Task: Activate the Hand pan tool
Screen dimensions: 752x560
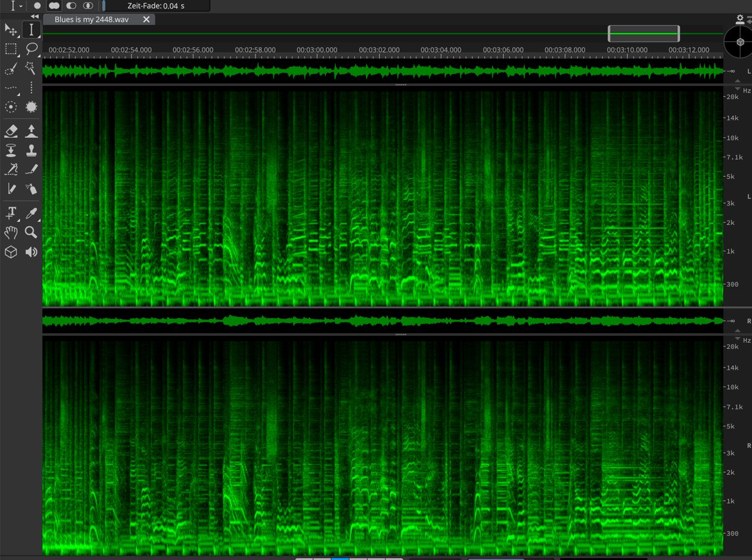Action: (x=11, y=232)
